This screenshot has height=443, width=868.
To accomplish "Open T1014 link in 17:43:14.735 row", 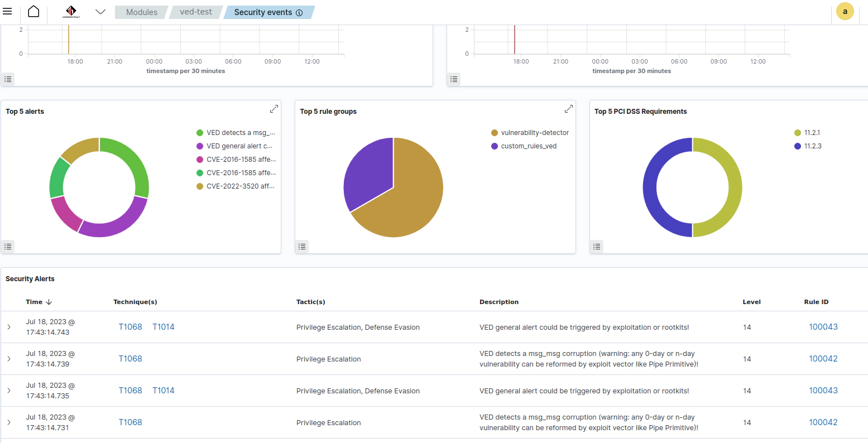I will tap(164, 391).
